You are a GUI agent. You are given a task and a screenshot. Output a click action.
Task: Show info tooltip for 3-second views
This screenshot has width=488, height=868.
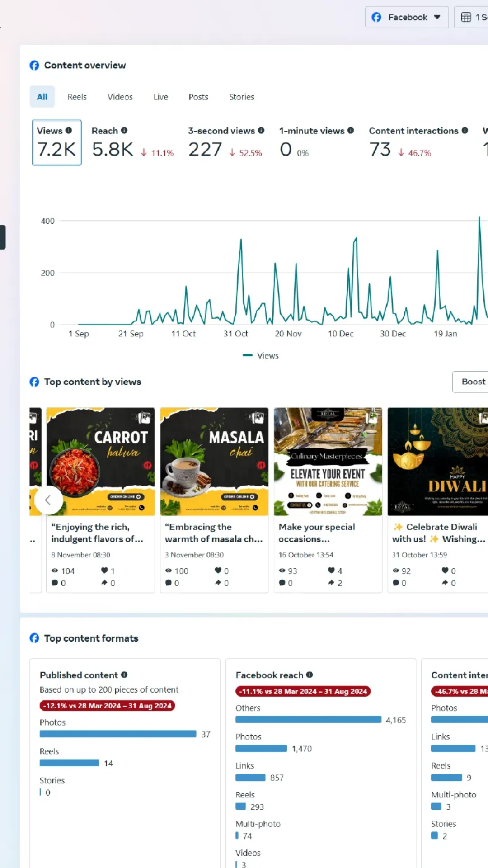coord(261,131)
